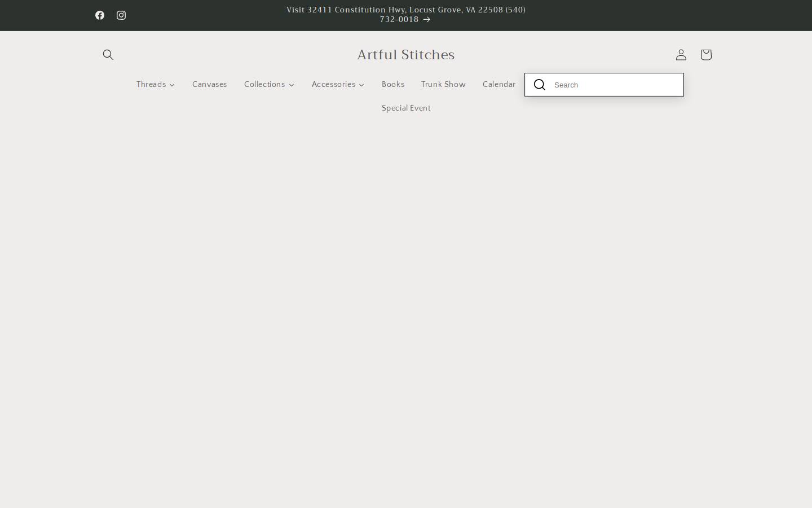
Task: Open the account login icon
Action: tap(681, 55)
